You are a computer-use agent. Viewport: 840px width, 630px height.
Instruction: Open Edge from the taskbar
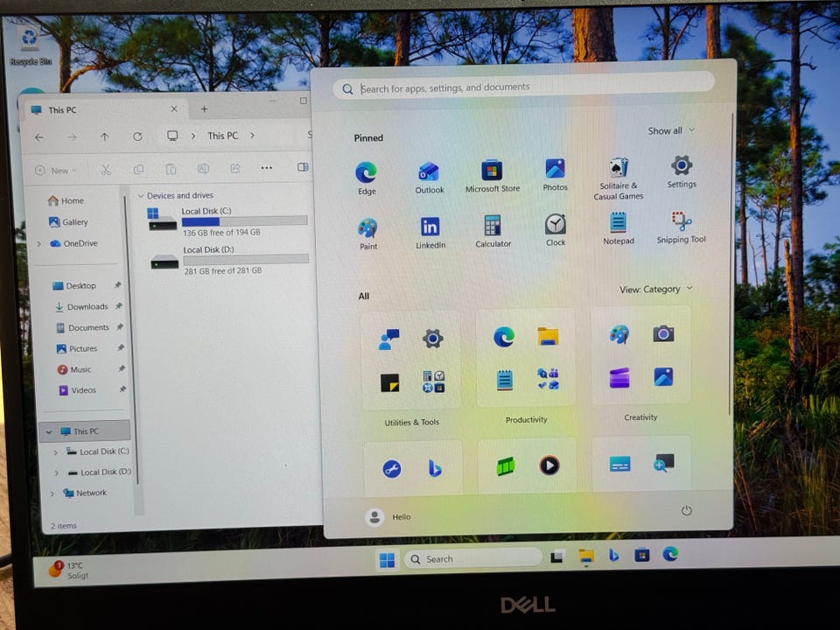pyautogui.click(x=670, y=554)
